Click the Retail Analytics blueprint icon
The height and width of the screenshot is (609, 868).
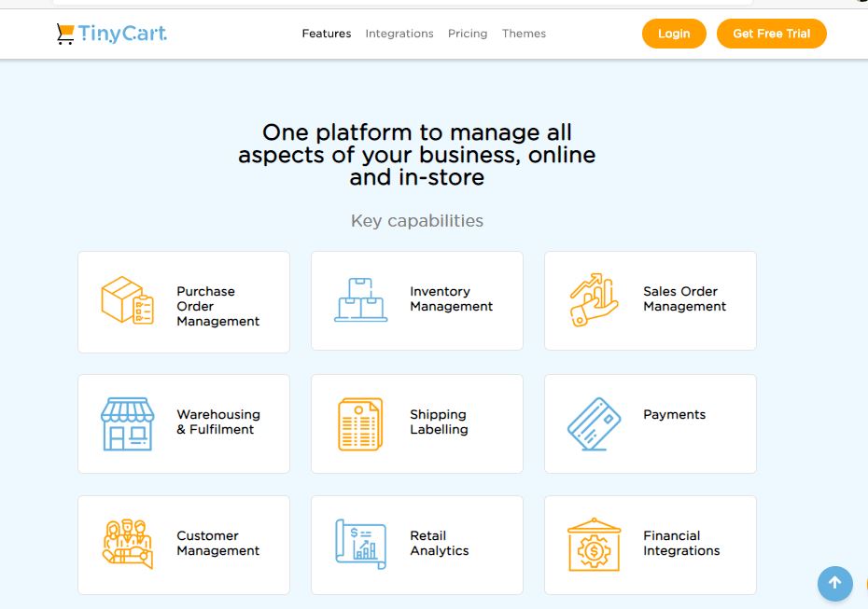click(x=360, y=544)
